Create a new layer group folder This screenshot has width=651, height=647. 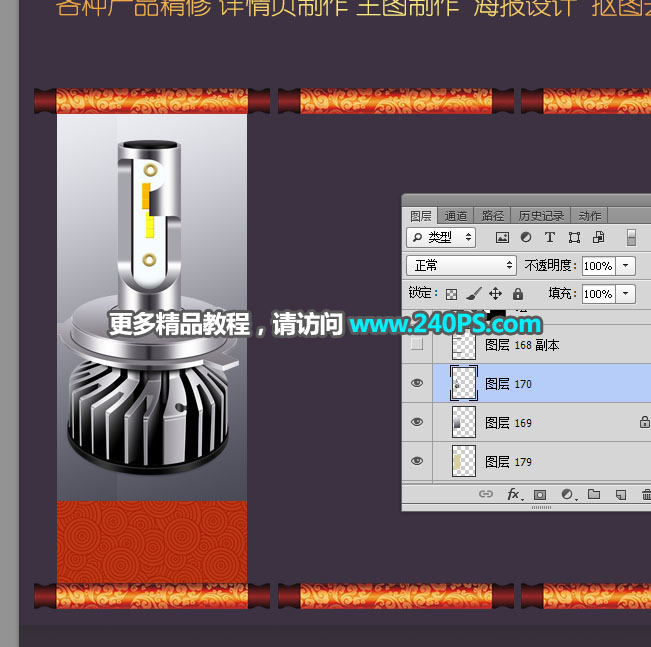594,494
